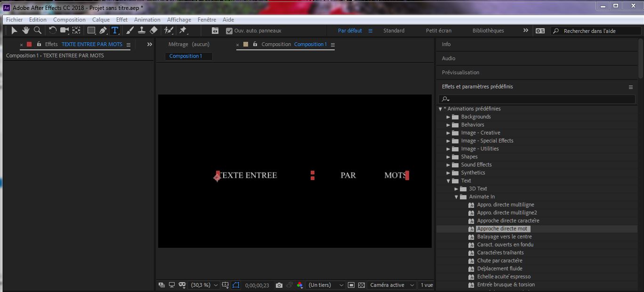Open the Calque menu
The height and width of the screenshot is (292, 644).
coord(101,20)
